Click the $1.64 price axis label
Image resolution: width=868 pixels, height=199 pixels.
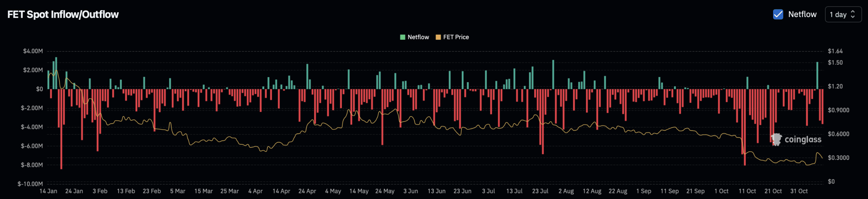(x=835, y=51)
